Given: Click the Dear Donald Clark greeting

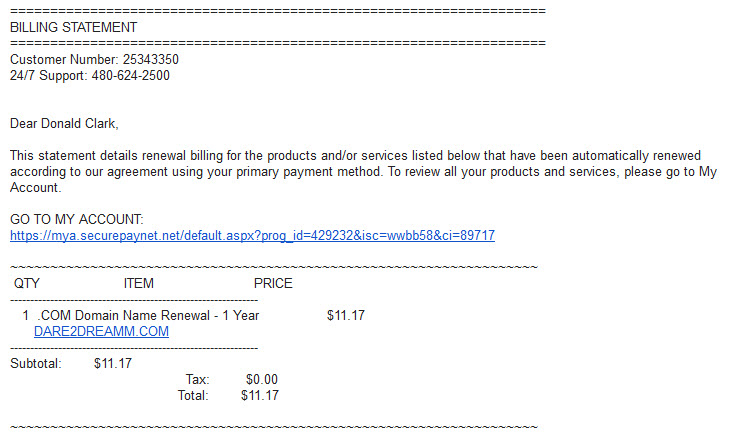Looking at the screenshot, I should (x=64, y=124).
